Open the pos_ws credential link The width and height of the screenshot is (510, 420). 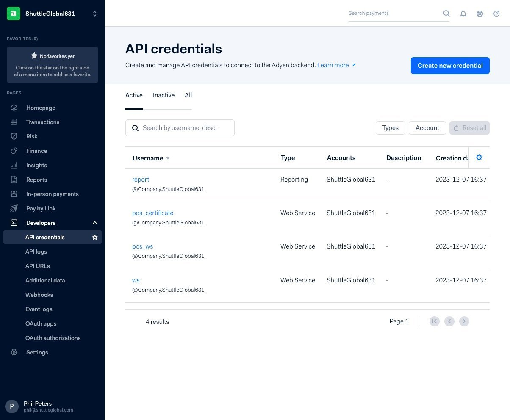[142, 246]
